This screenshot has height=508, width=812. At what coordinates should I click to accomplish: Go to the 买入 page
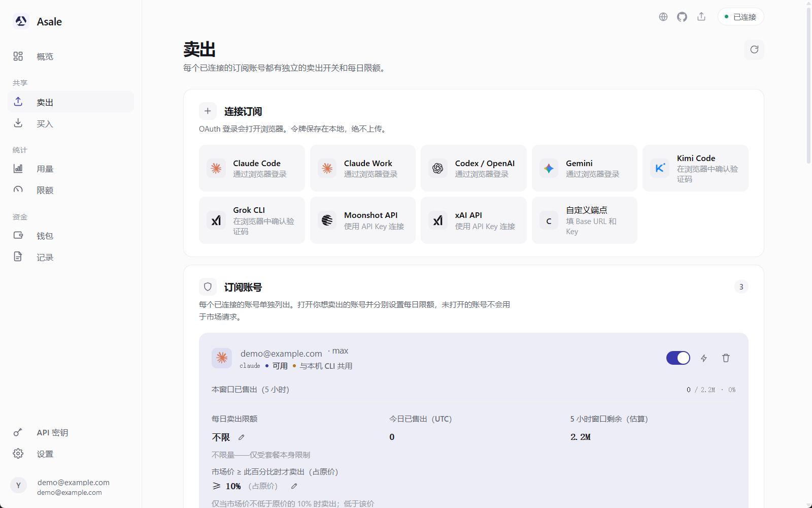point(71,123)
